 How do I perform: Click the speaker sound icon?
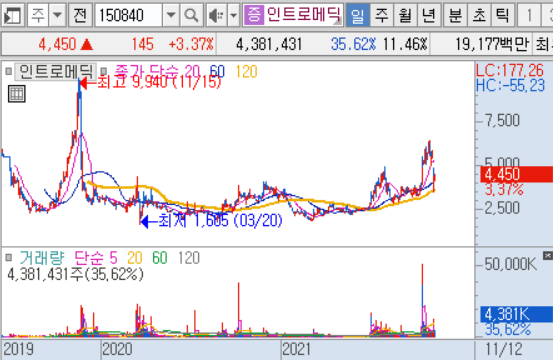(x=216, y=15)
